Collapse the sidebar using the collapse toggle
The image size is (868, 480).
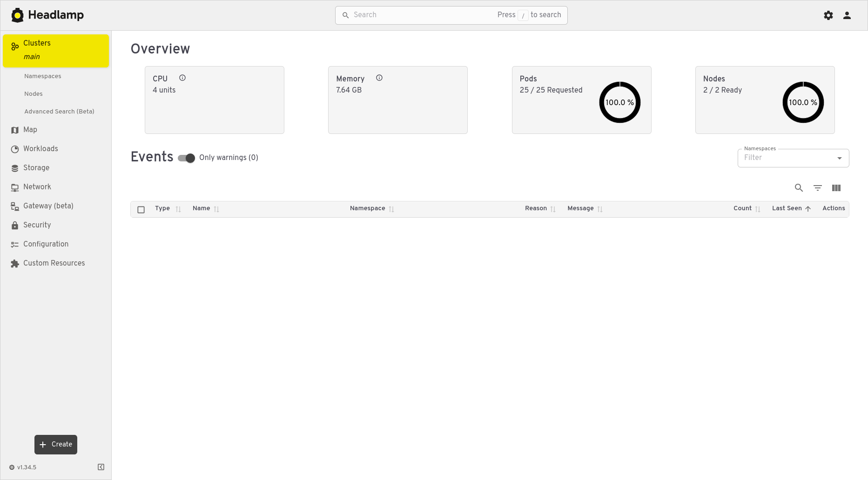101,467
